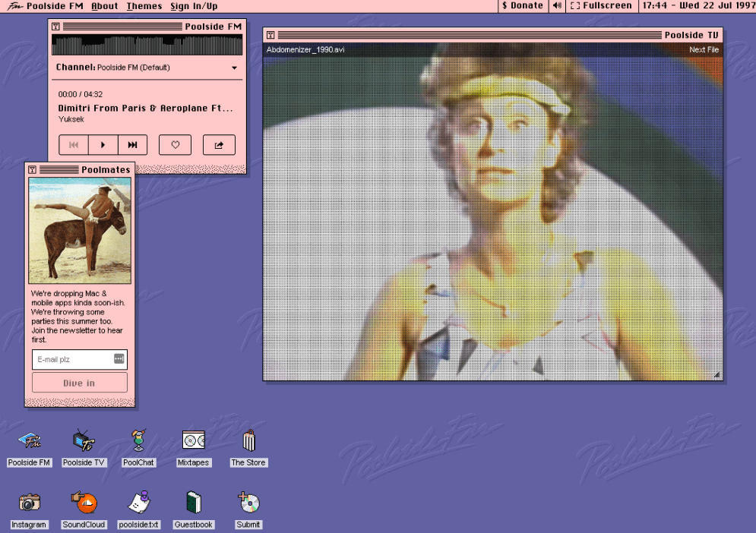Click Next File in Poolside TV

tap(705, 49)
